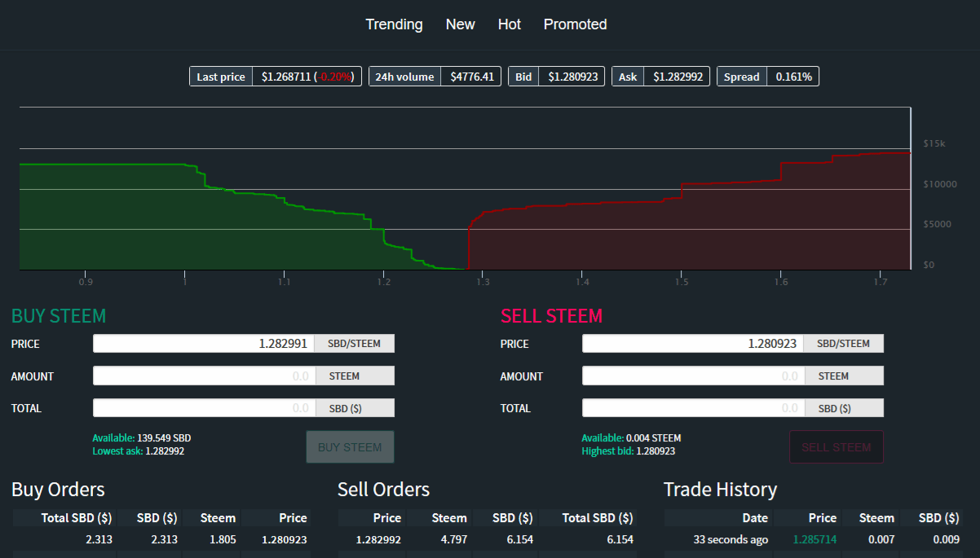The width and height of the screenshot is (980, 558).
Task: Click the Last price $1.268711 ticker
Action: tap(276, 77)
